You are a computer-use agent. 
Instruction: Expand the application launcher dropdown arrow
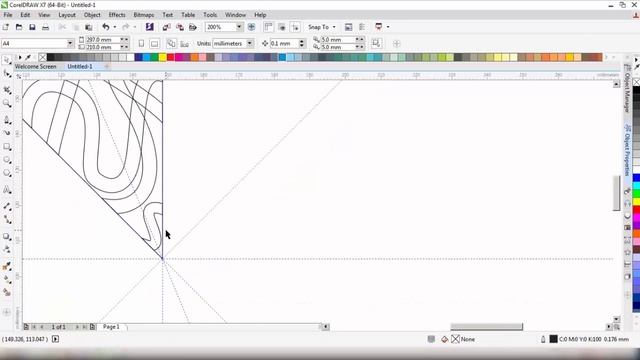[388, 27]
